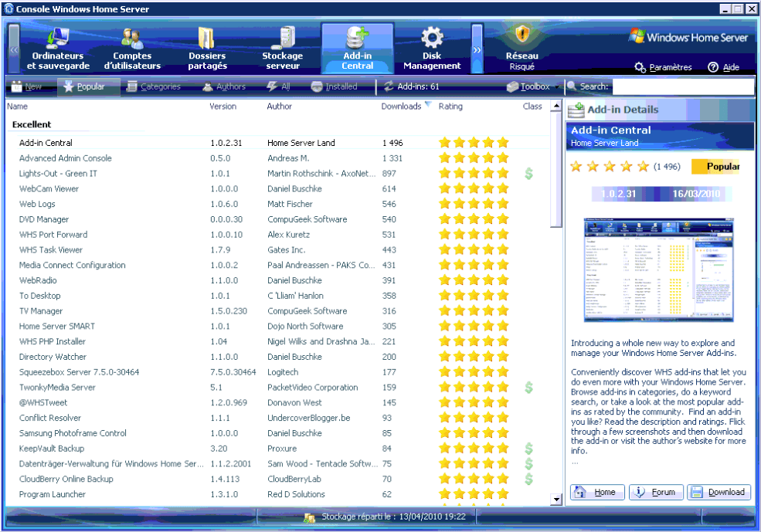Switch to the Stockage serveur tab

pos(283,49)
